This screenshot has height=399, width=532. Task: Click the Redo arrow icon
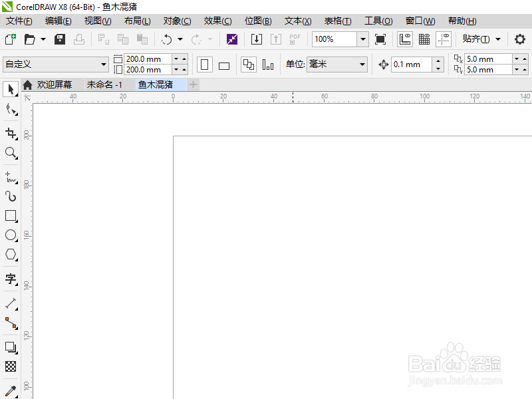point(196,39)
